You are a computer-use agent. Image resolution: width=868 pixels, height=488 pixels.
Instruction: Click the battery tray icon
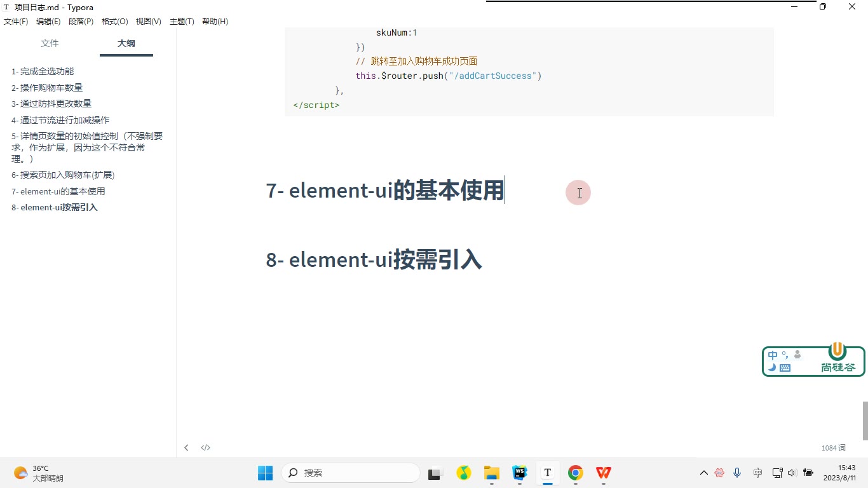(x=808, y=473)
